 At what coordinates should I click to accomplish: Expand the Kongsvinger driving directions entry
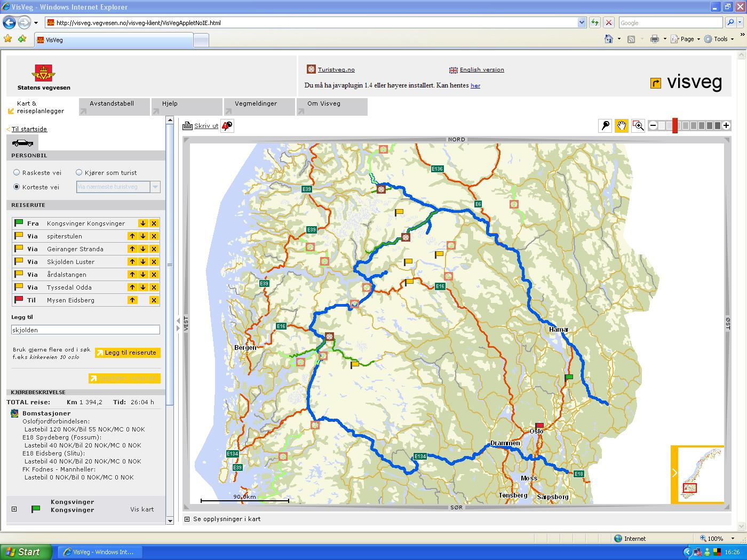14,509
